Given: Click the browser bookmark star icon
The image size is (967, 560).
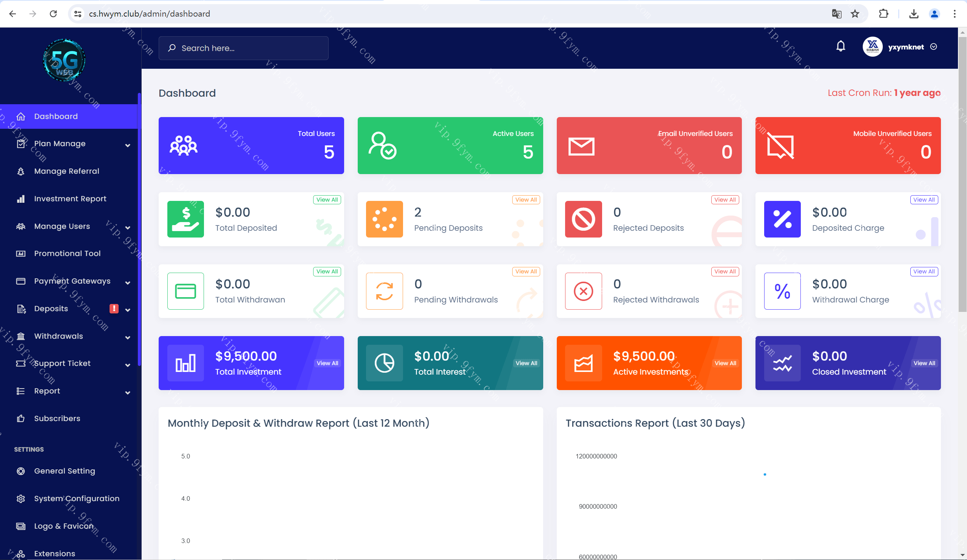Looking at the screenshot, I should [x=854, y=14].
